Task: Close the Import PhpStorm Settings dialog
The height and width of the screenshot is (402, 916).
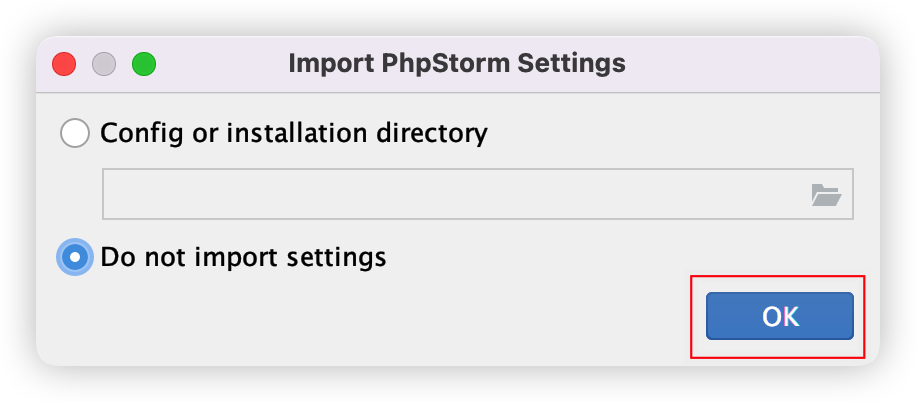Action: coord(65,64)
